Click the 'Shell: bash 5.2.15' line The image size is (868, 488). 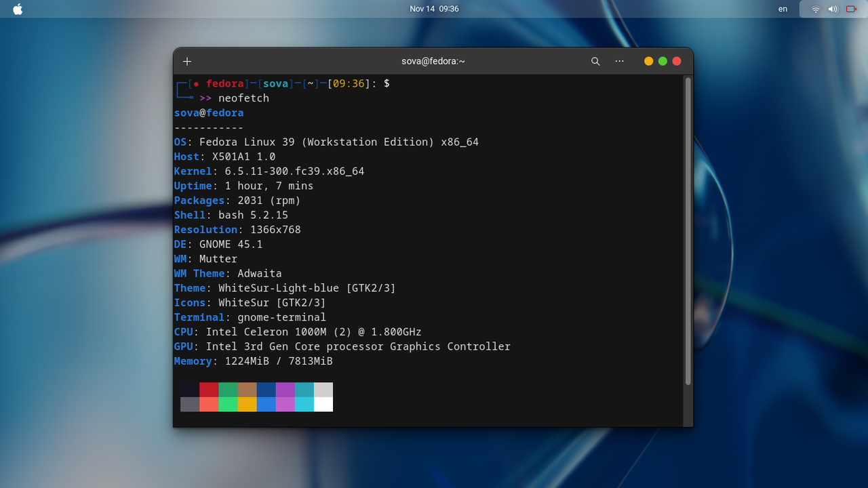(x=231, y=215)
